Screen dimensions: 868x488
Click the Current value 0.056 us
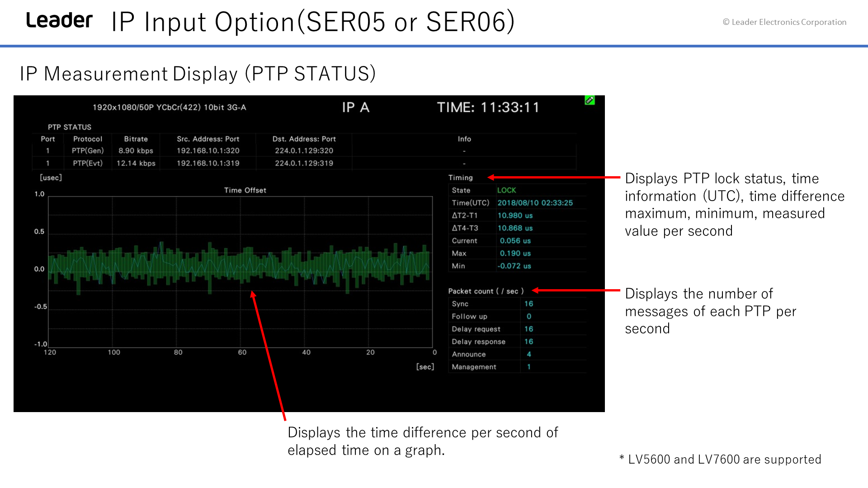click(515, 241)
